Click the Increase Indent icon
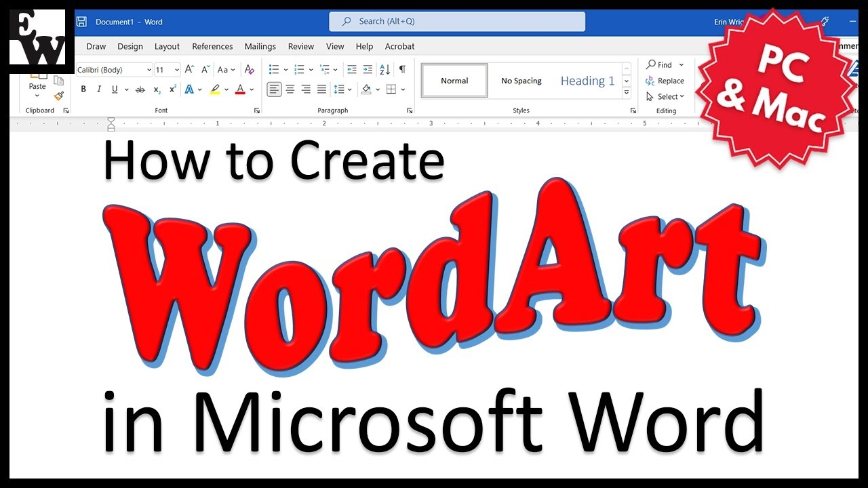 pos(368,70)
